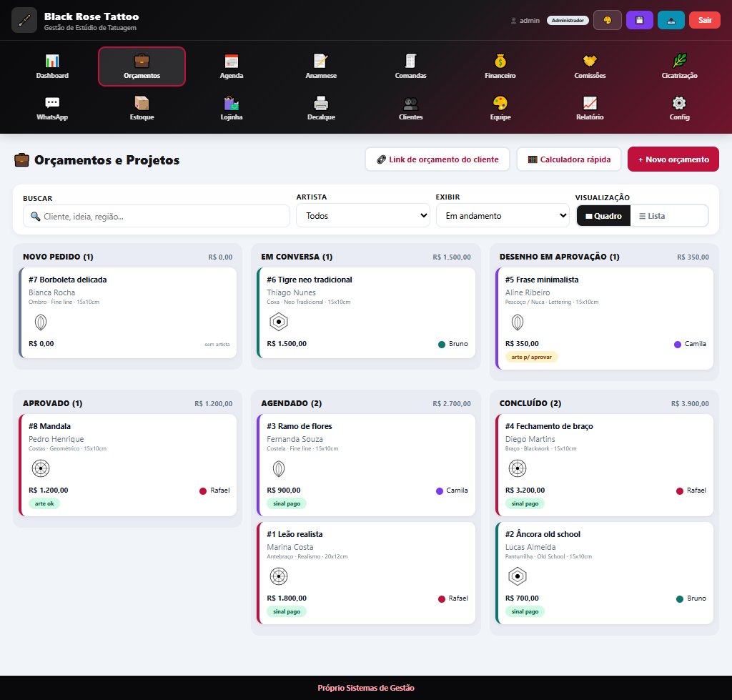Open the Relatório report section
Image resolution: width=732 pixels, height=700 pixels.
pos(590,108)
